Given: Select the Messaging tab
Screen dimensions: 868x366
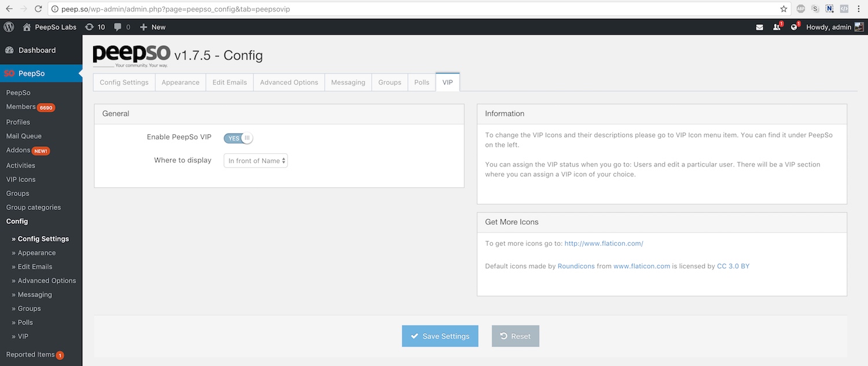Looking at the screenshot, I should coord(348,83).
